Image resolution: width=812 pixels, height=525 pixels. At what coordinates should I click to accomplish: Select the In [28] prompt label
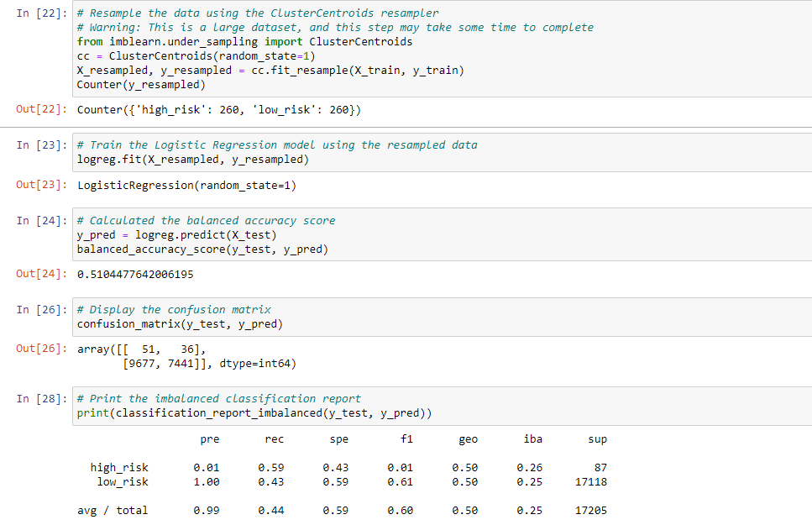pyautogui.click(x=42, y=399)
